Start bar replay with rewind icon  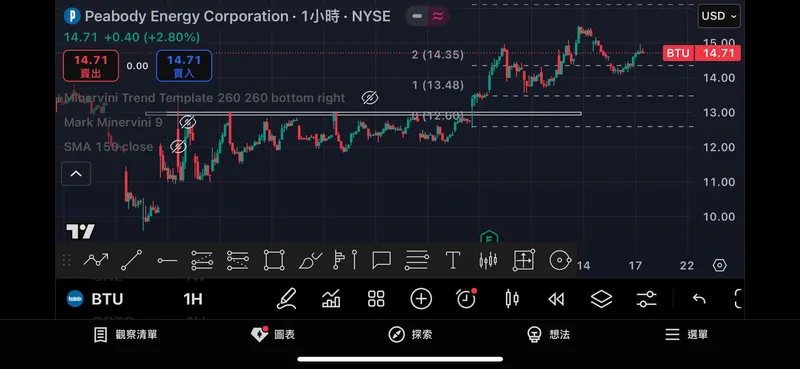coord(556,299)
